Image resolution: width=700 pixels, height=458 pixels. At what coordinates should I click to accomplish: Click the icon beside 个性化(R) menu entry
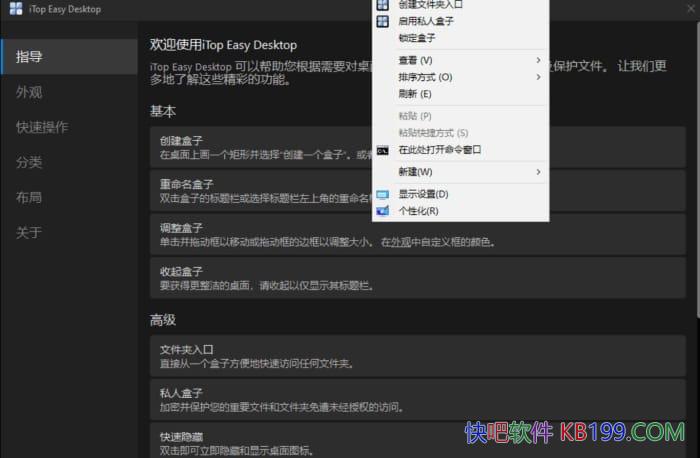(x=382, y=211)
